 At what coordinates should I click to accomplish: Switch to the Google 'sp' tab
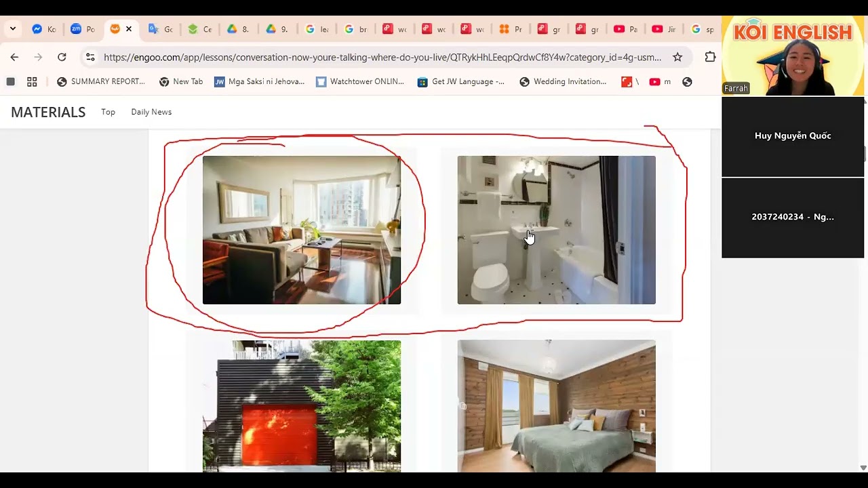[703, 29]
